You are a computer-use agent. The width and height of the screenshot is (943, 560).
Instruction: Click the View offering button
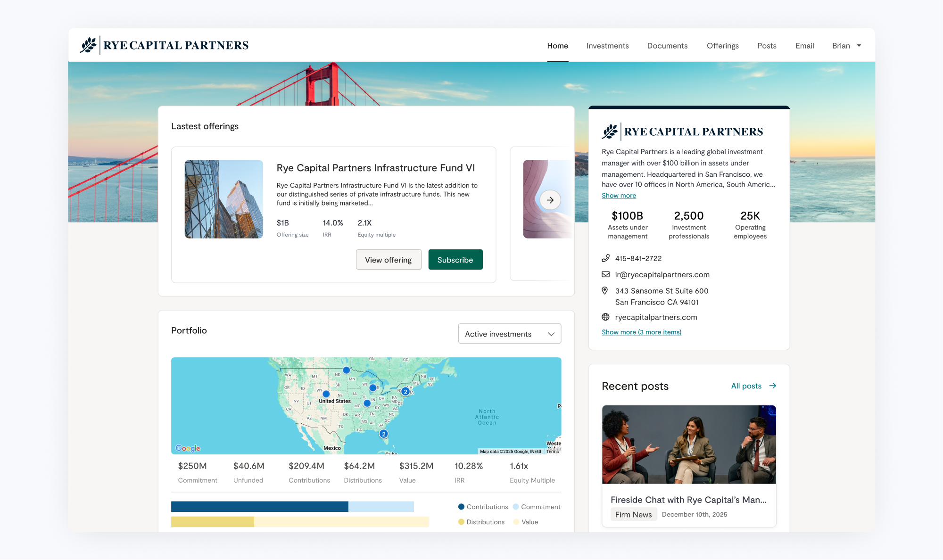(x=388, y=260)
